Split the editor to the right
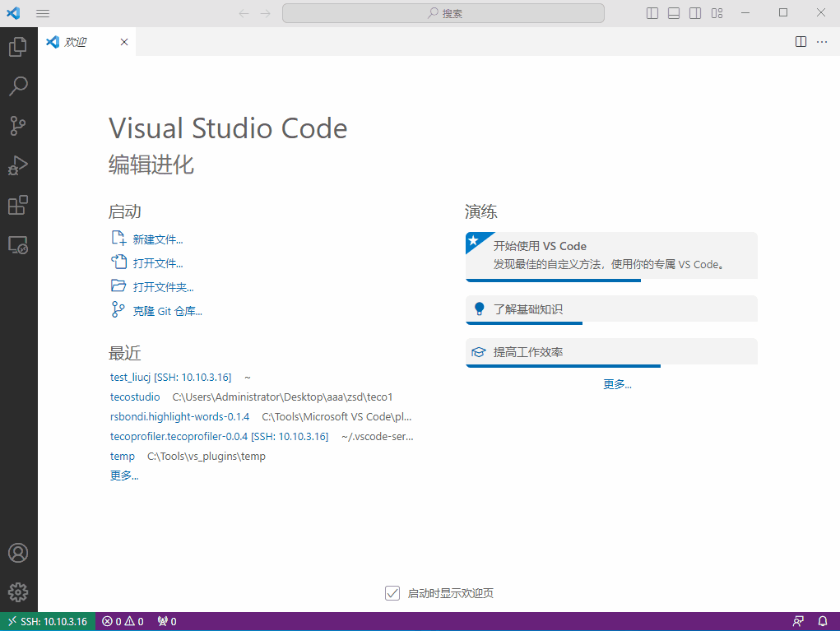The image size is (840, 631). click(x=801, y=42)
